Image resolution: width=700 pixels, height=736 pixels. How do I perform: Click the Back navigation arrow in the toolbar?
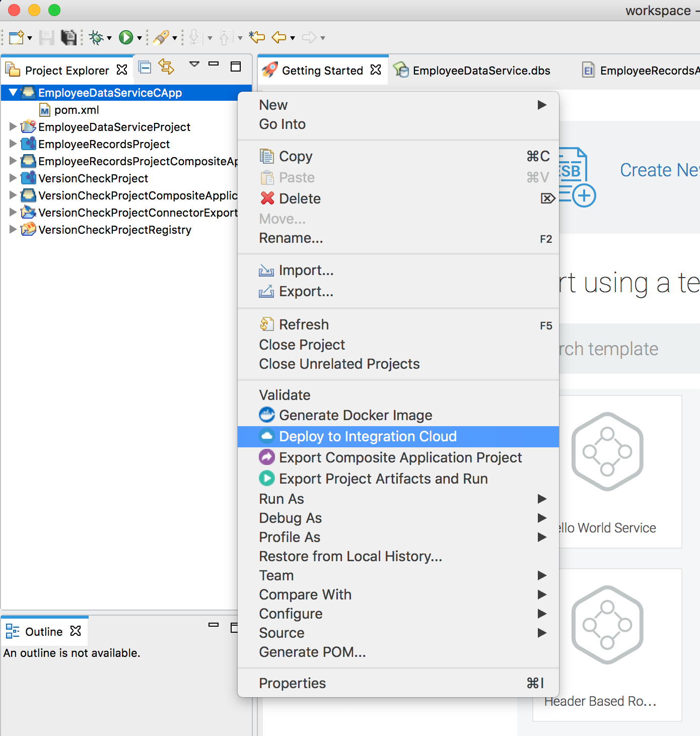[277, 37]
